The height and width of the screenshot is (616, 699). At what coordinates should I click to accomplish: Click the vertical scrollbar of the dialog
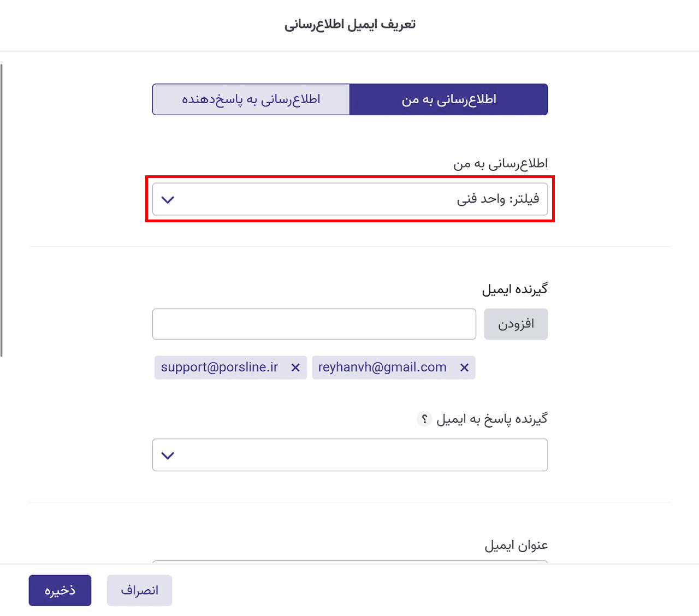tap(2, 210)
